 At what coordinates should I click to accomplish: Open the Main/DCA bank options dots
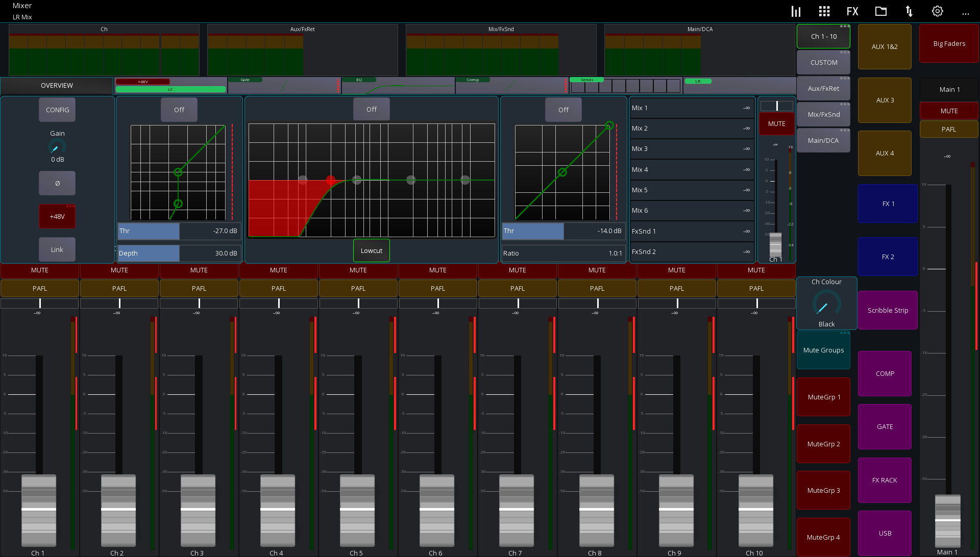845,131
